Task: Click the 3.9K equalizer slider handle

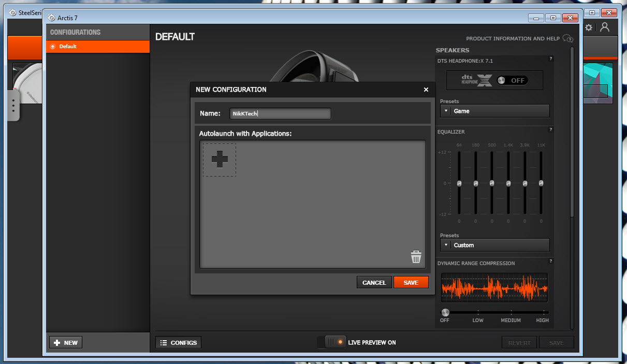Action: point(525,183)
